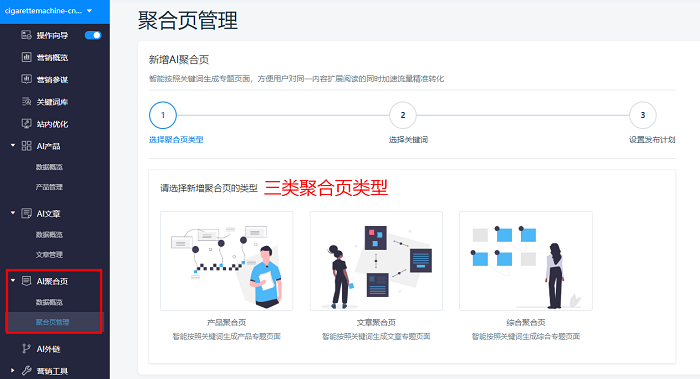Click step 3 circle in the wizard
Image resolution: width=700 pixels, height=379 pixels.
click(x=642, y=115)
